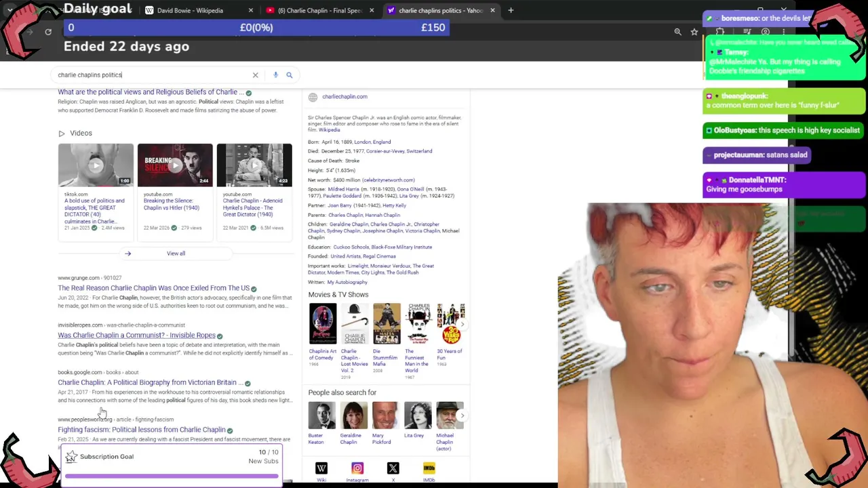Screen dimensions: 868x488
Task: Open 30 Years of Fun movie poster
Action: [x=450, y=324]
